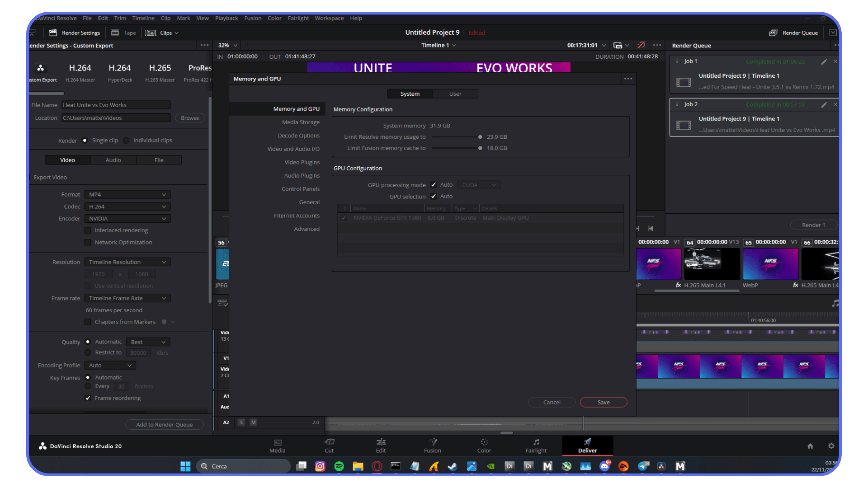Open the Fusion page
The height and width of the screenshot is (488, 868).
coord(432,446)
